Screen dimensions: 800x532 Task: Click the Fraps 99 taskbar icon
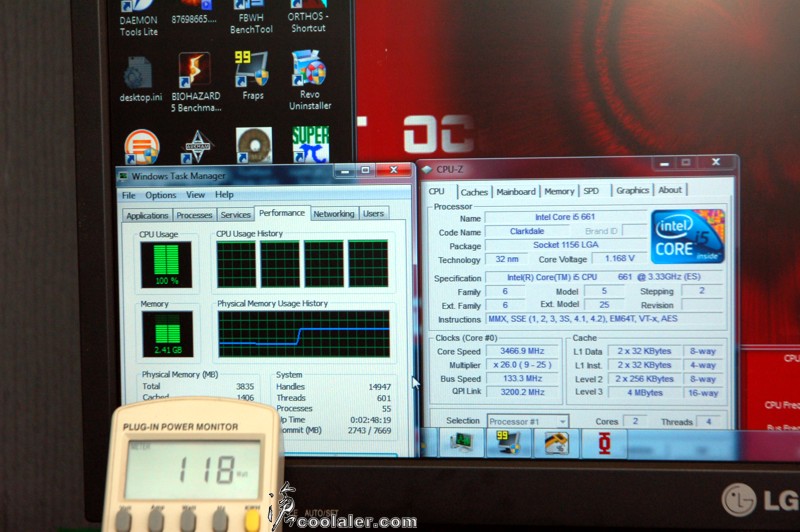coord(508,442)
